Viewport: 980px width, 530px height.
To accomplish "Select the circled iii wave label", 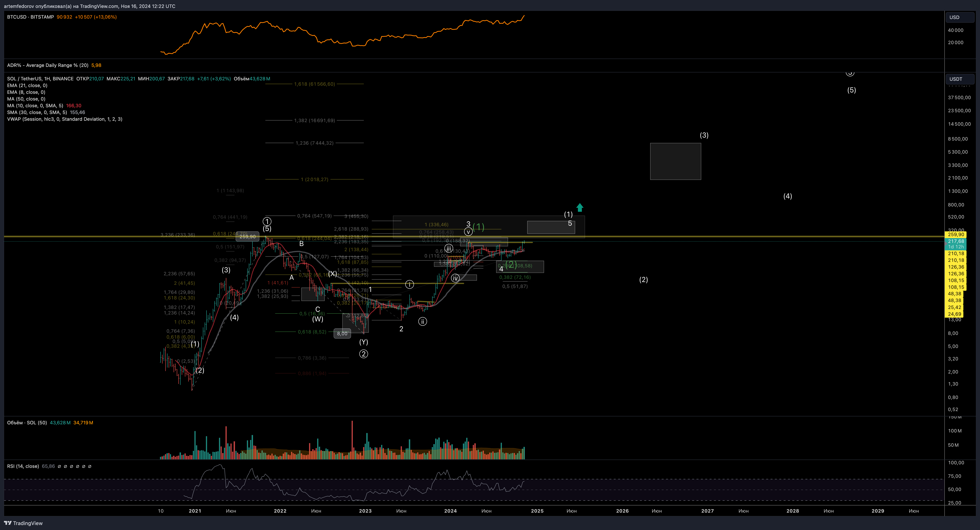I will click(x=449, y=249).
